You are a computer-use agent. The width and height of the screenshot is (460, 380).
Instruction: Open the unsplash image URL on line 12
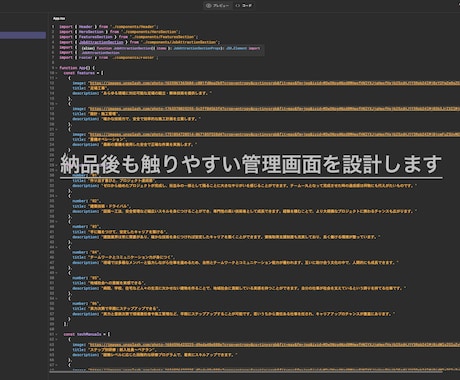click(274, 83)
